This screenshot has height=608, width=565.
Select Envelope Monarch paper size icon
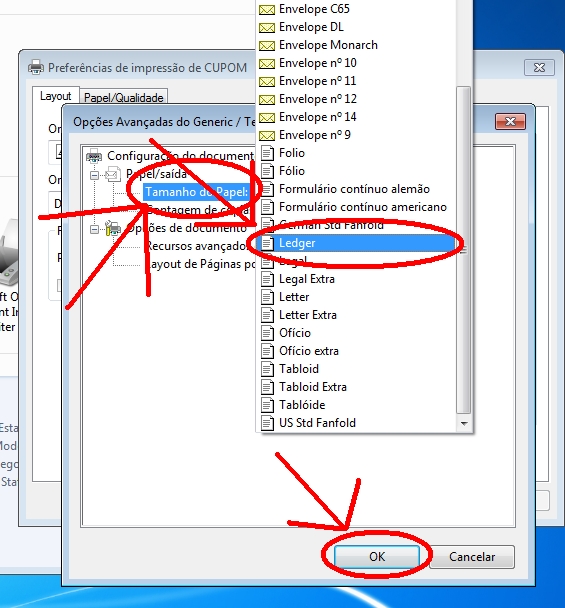(x=267, y=46)
